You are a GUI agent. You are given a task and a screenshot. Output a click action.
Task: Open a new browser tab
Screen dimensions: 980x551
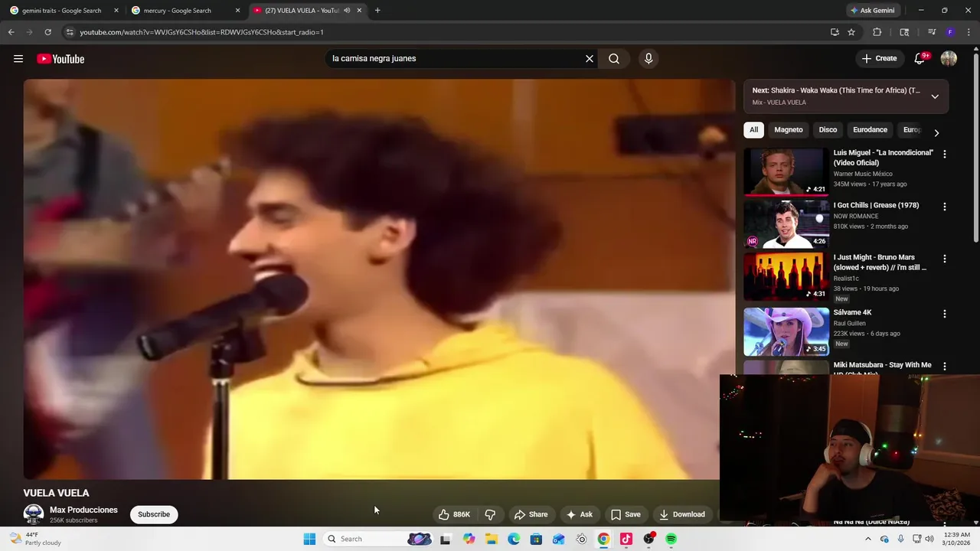click(x=377, y=11)
